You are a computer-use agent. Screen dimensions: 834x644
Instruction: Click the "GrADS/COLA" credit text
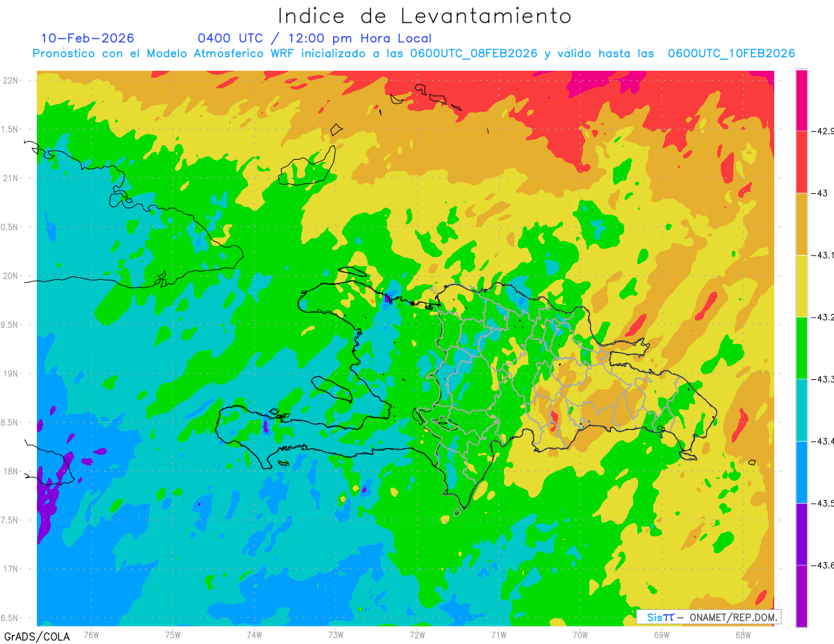[35, 636]
